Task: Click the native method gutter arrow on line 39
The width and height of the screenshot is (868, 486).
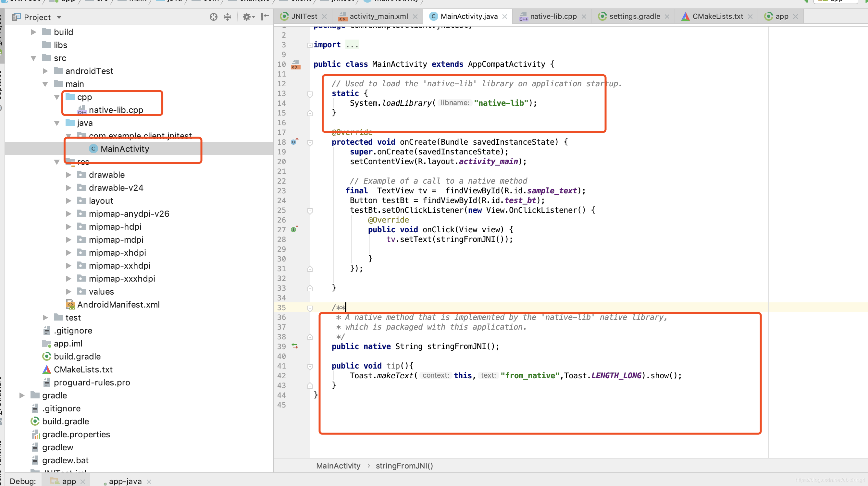Action: (295, 346)
